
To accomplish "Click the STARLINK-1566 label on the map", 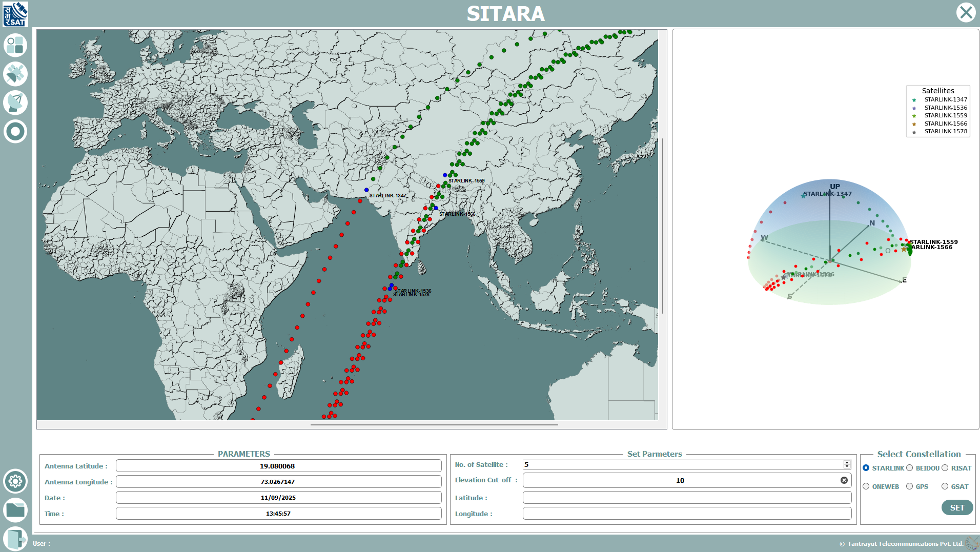I will [457, 214].
